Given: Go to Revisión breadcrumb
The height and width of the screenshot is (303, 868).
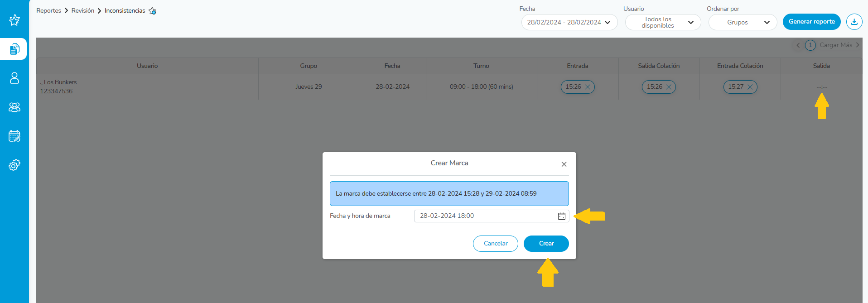Looking at the screenshot, I should [x=83, y=10].
